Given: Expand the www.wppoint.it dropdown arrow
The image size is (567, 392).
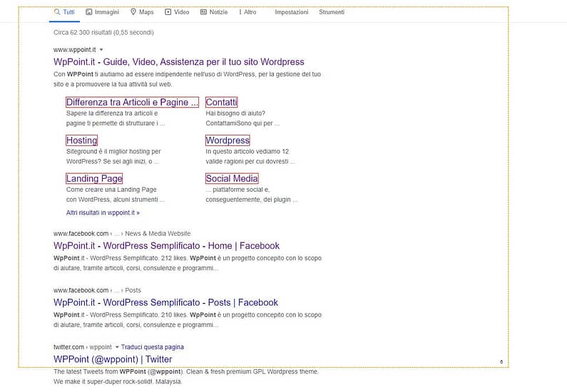Looking at the screenshot, I should [101, 50].
